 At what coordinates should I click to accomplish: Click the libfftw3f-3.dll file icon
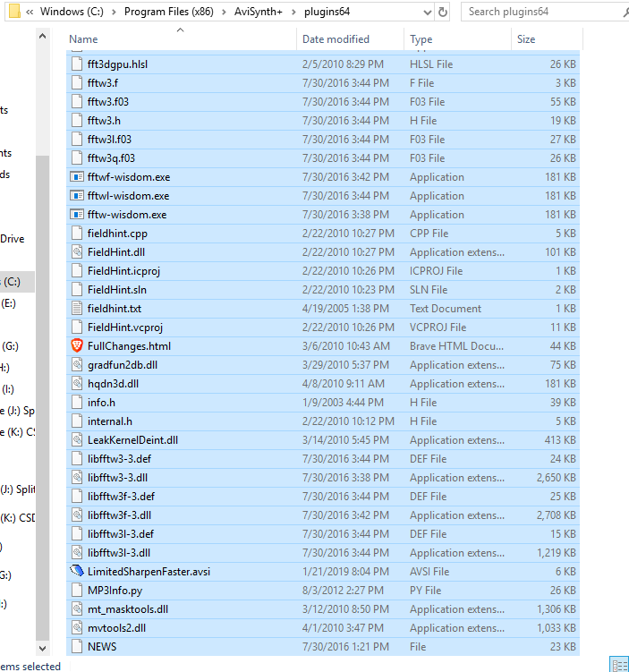[x=77, y=515]
